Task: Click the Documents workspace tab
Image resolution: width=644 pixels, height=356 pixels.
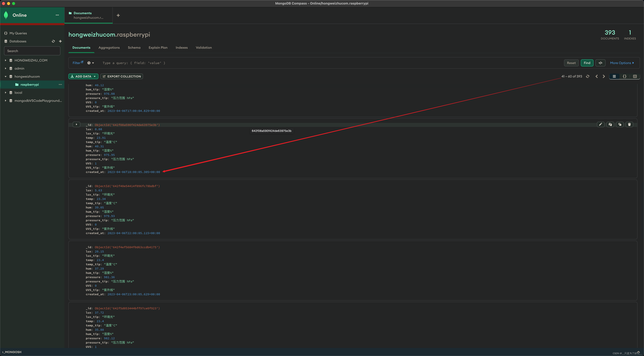Action: 89,15
